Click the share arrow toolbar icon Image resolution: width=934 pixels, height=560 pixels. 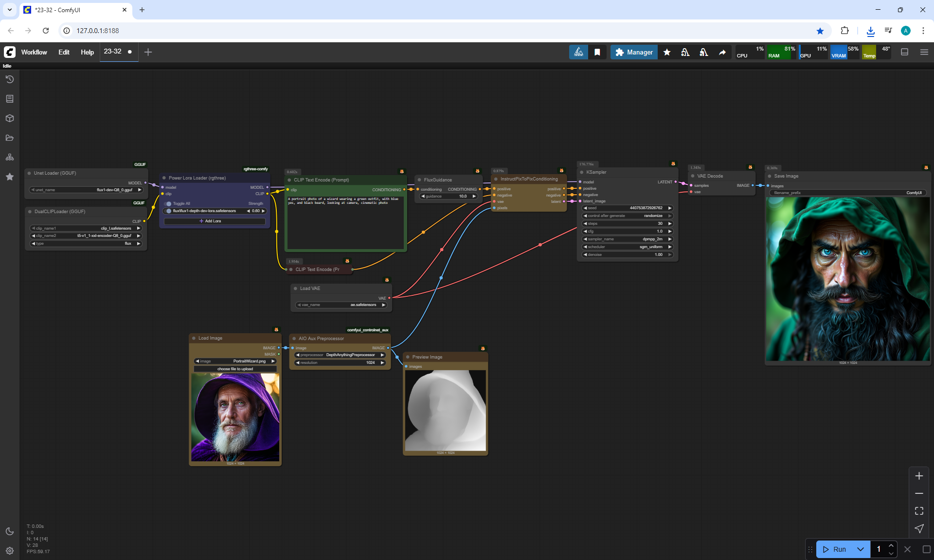point(722,52)
